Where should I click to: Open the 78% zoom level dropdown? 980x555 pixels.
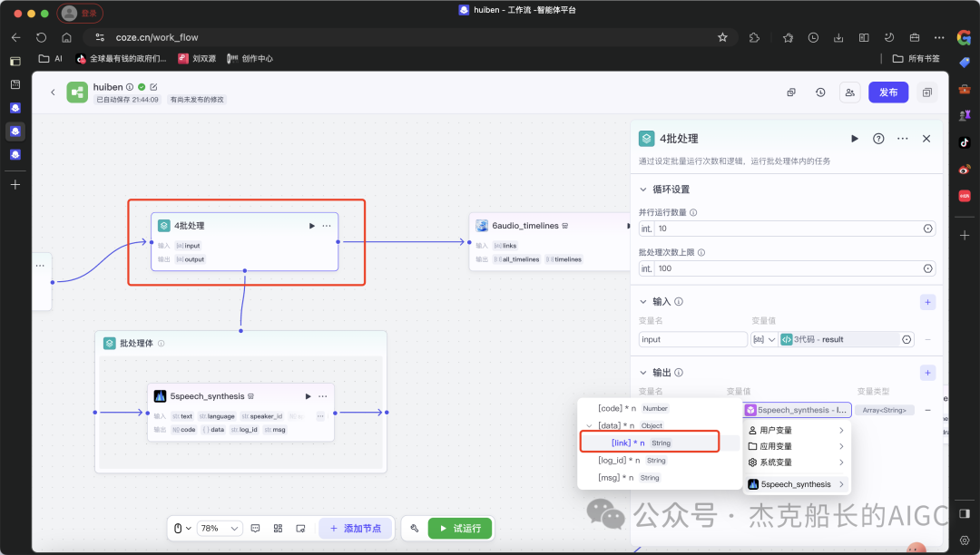(220, 528)
